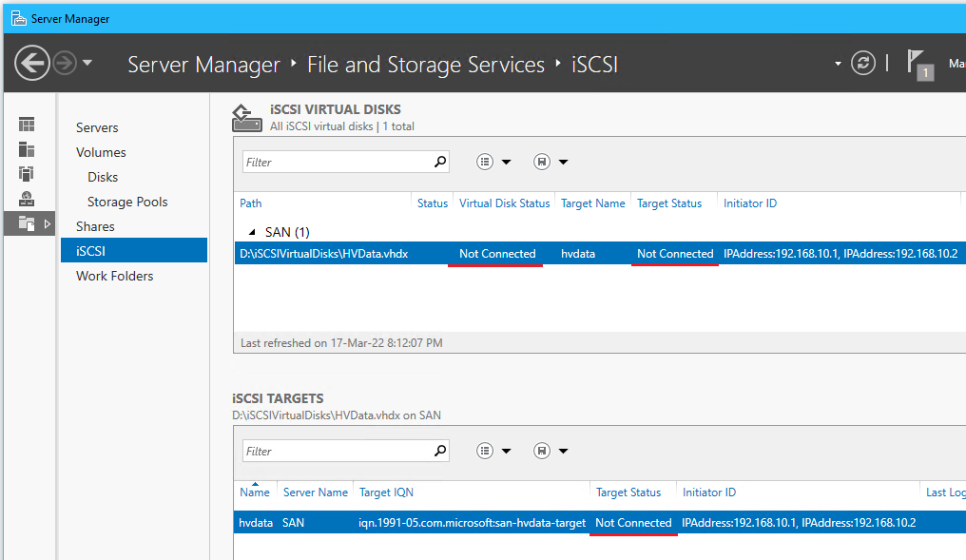Click the SAN server name cell
Screen dimensions: 966x560
(x=293, y=522)
